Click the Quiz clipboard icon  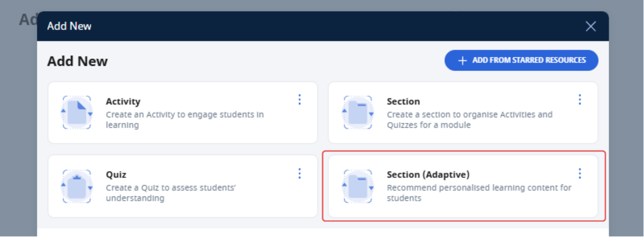click(x=77, y=186)
